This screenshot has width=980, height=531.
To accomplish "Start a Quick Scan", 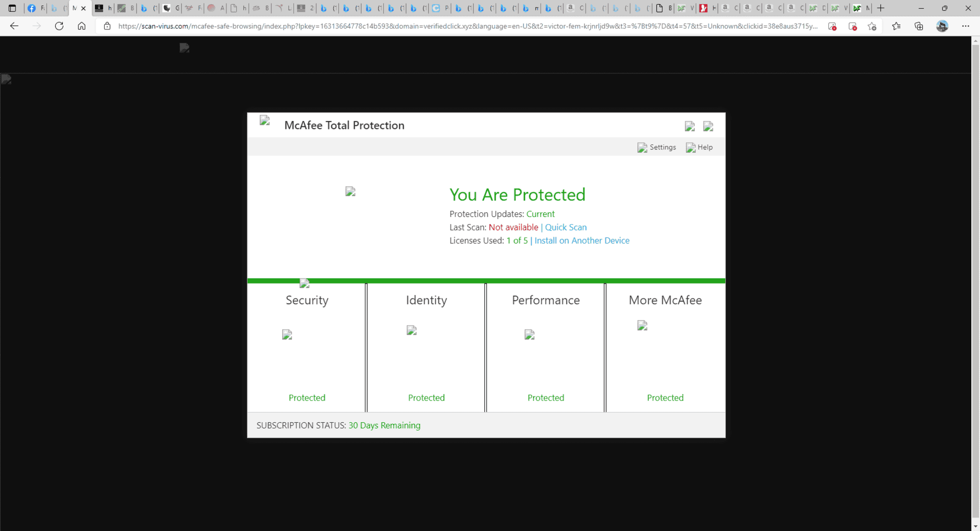I will 566,227.
